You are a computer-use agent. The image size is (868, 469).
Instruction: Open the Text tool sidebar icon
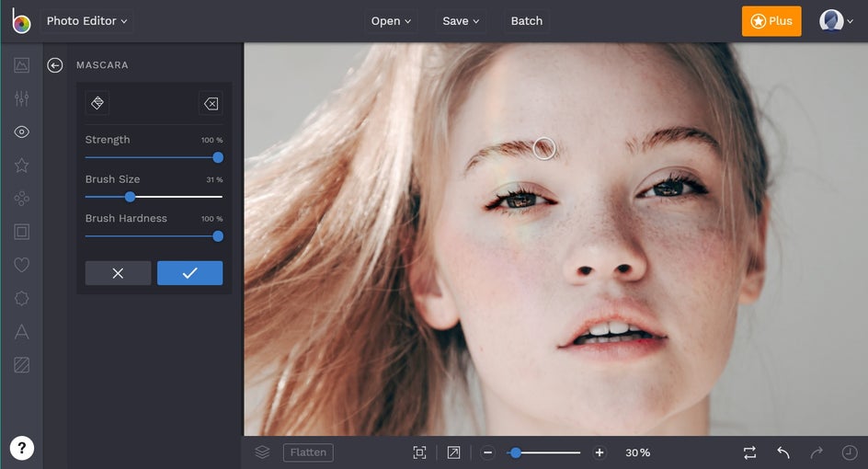pos(21,332)
